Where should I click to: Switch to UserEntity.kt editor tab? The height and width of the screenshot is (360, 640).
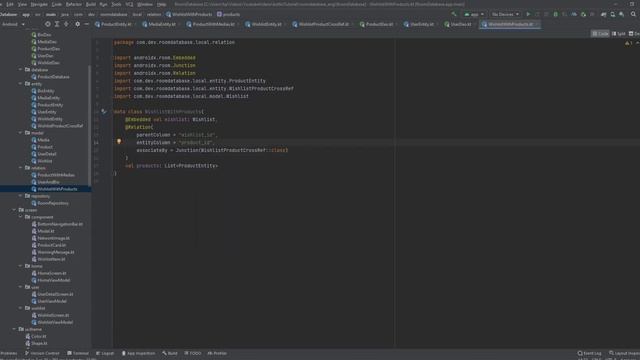coord(422,24)
